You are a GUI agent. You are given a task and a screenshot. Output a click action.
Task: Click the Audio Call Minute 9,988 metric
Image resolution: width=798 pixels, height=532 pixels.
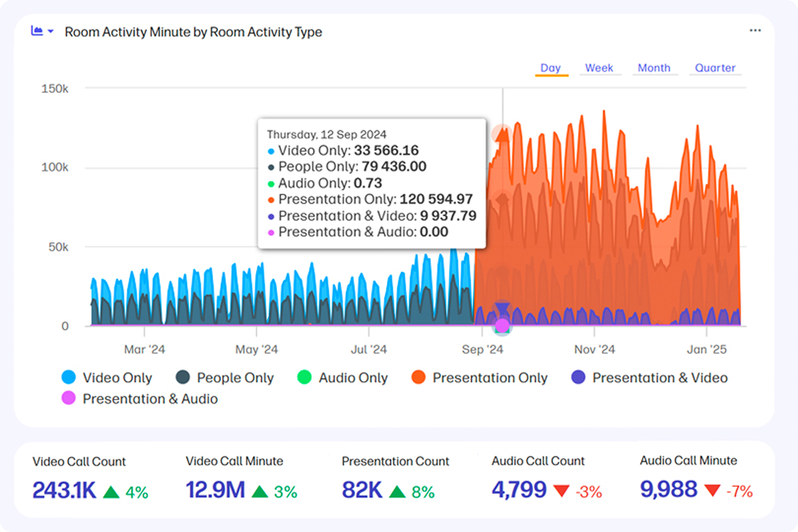click(x=668, y=489)
